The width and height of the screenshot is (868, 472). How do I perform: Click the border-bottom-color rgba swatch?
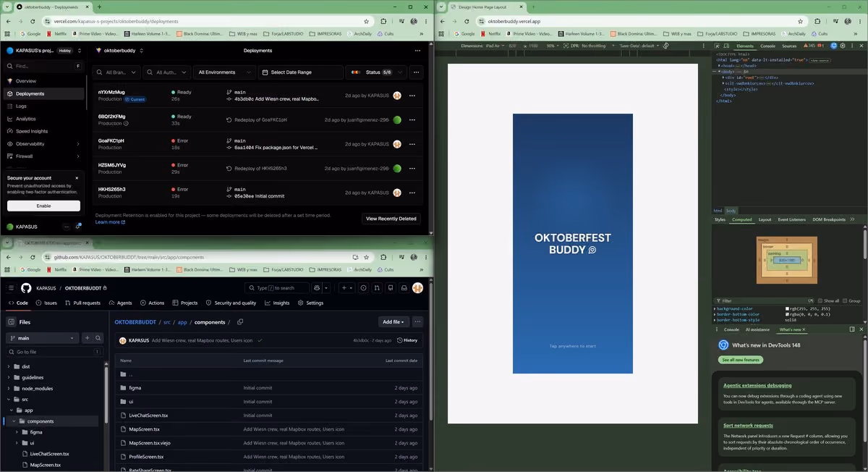click(788, 314)
